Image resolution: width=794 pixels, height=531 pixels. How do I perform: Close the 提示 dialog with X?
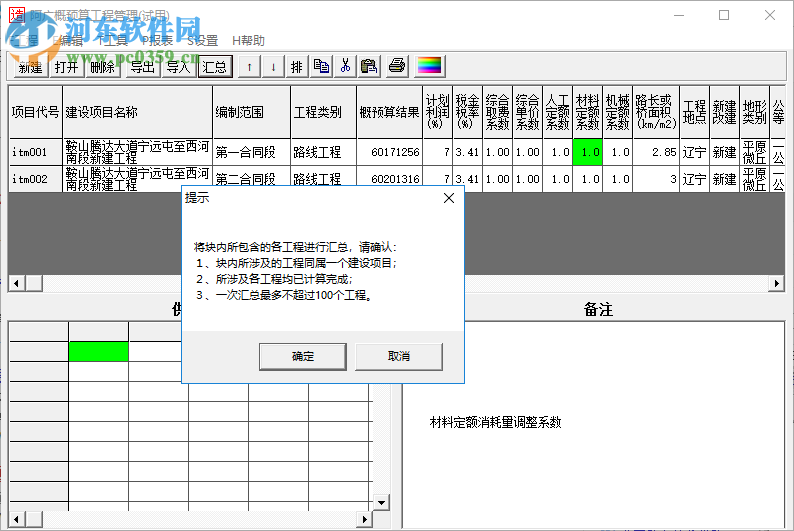coord(449,198)
